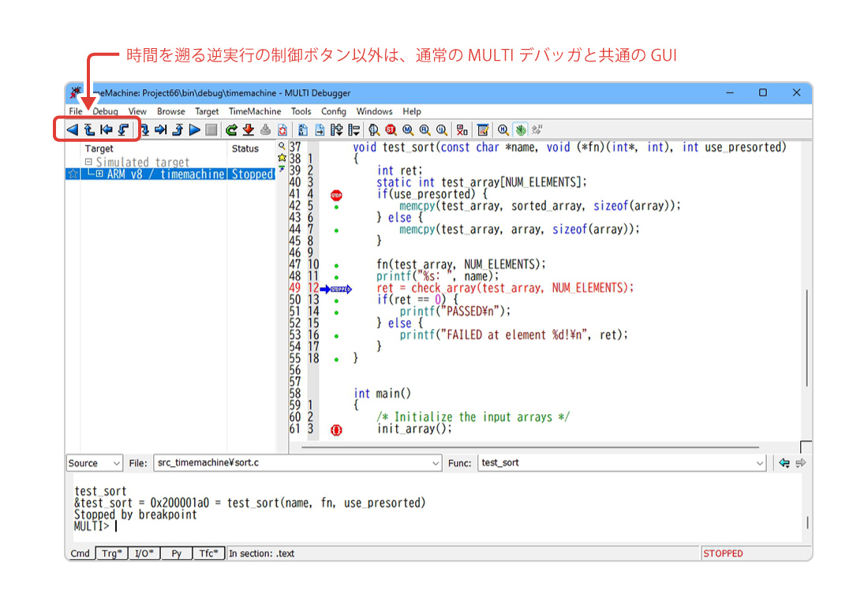The height and width of the screenshot is (609, 868).
Task: Switch to the Py tab
Action: [177, 553]
